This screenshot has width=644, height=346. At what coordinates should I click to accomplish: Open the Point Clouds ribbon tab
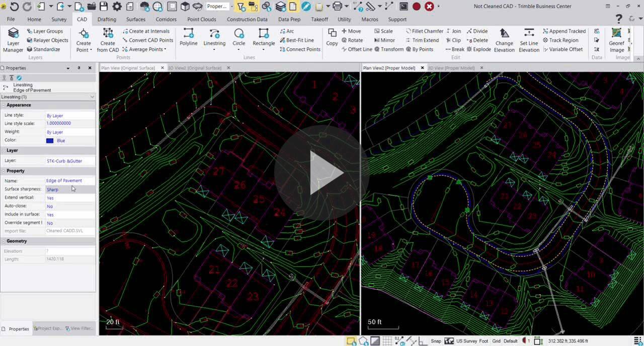[x=202, y=19]
